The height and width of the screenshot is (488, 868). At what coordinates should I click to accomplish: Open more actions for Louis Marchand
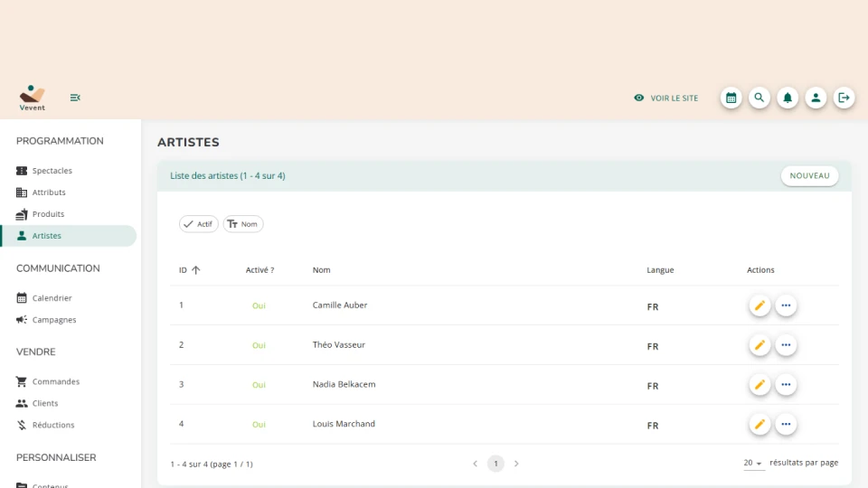(786, 425)
